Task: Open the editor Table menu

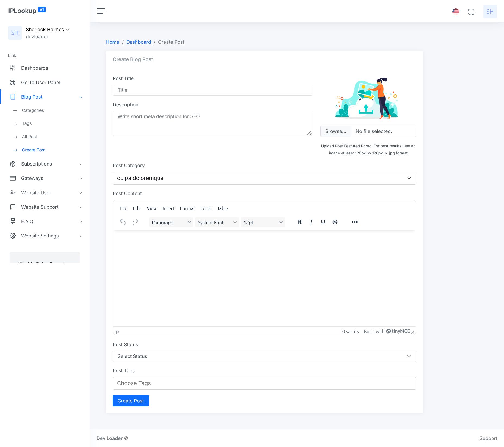Action: tap(223, 208)
